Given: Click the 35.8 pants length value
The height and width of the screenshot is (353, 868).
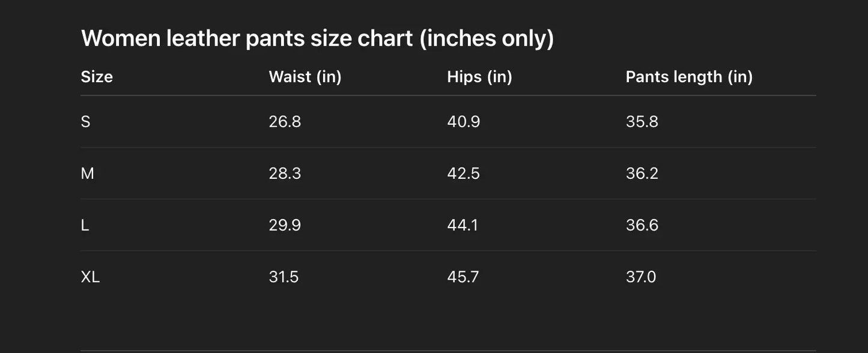Looking at the screenshot, I should pyautogui.click(x=642, y=122).
